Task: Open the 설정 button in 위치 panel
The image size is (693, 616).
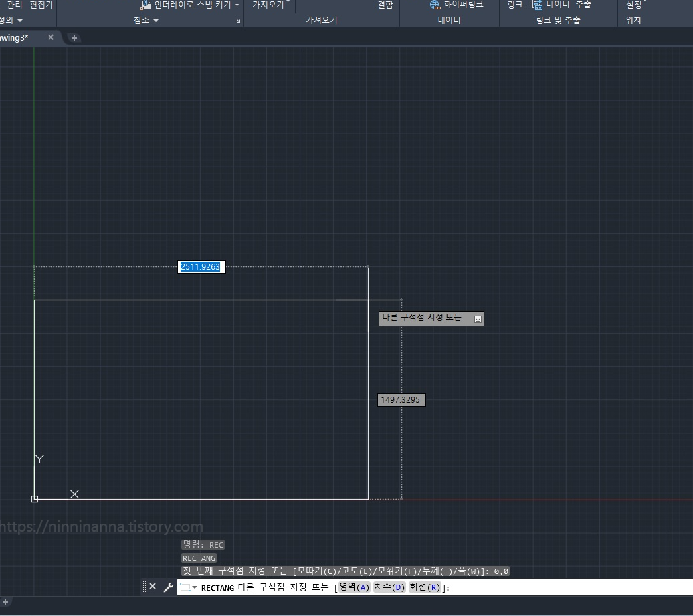Action: (x=636, y=5)
